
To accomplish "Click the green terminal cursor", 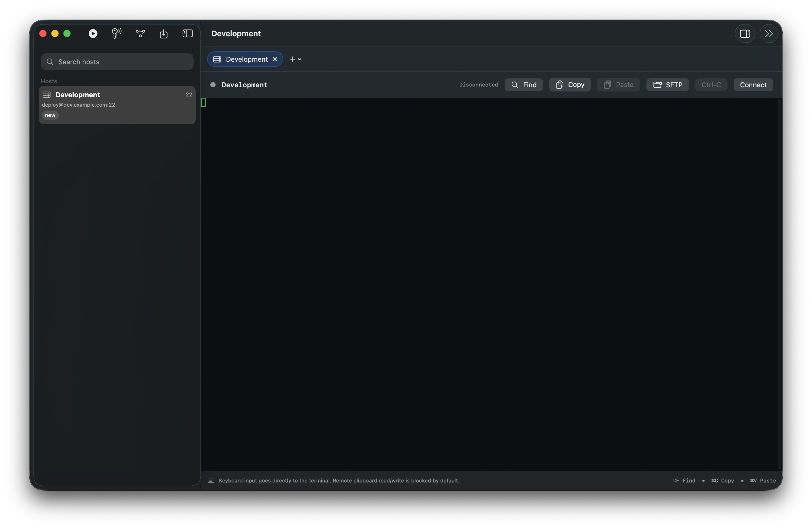I will pos(203,102).
